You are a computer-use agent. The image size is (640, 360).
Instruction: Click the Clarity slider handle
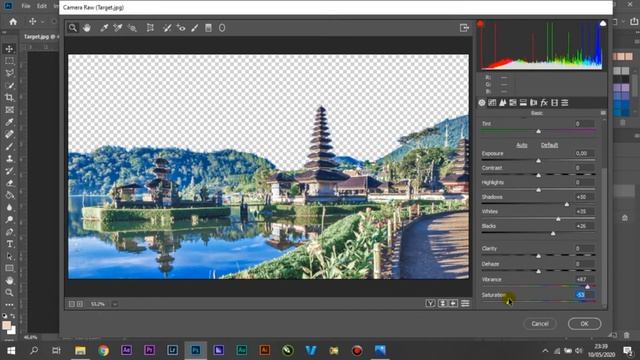(538, 256)
